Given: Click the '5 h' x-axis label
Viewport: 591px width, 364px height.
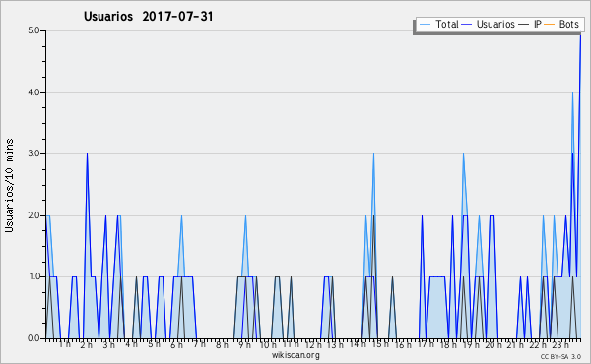Looking at the screenshot, I should [x=154, y=344].
